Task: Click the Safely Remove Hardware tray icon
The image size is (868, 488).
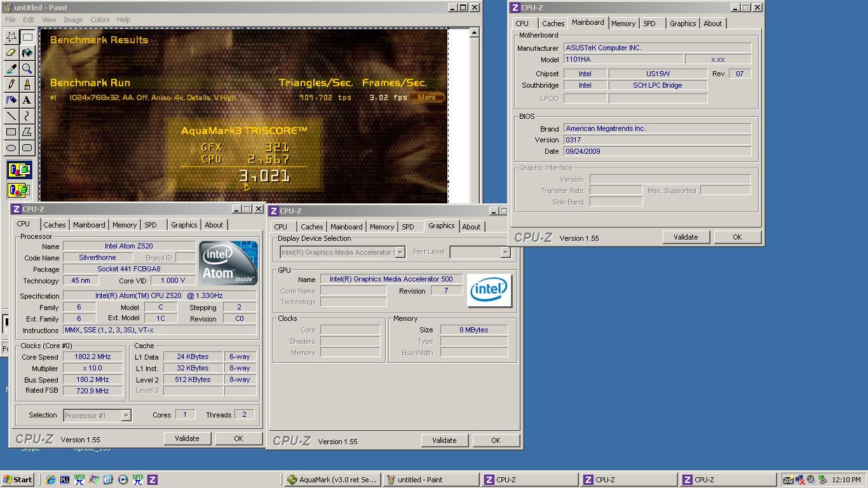Action: coord(822,480)
